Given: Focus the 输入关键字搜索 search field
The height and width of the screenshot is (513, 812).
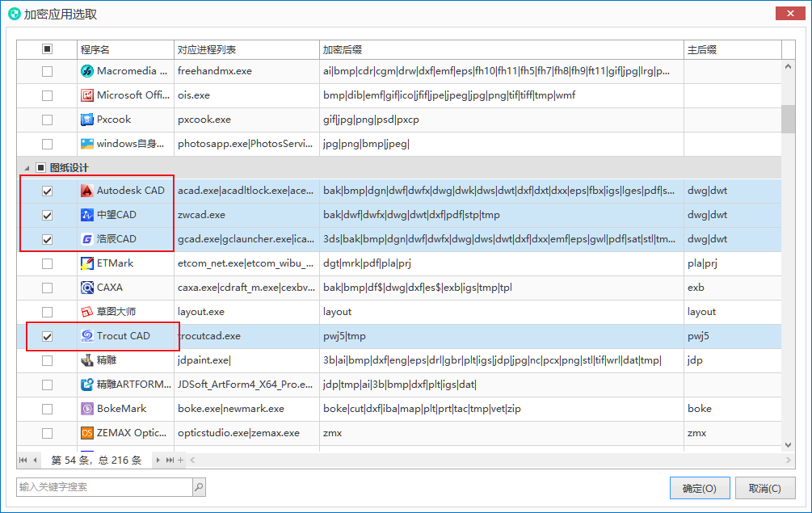Looking at the screenshot, I should (x=104, y=487).
